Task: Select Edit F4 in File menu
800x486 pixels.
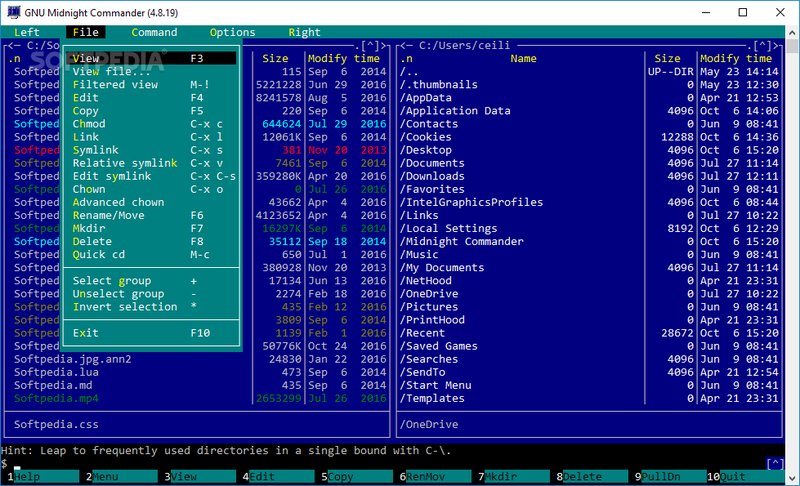Action: coord(151,97)
